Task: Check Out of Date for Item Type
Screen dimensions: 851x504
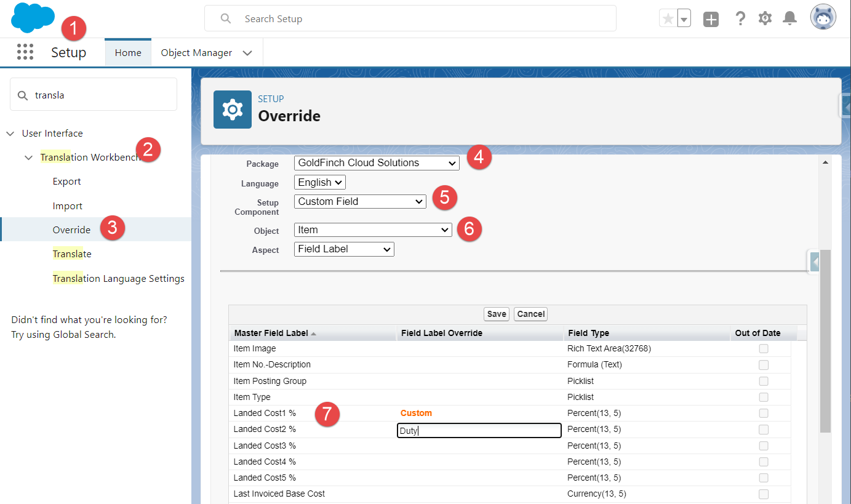Action: tap(764, 397)
